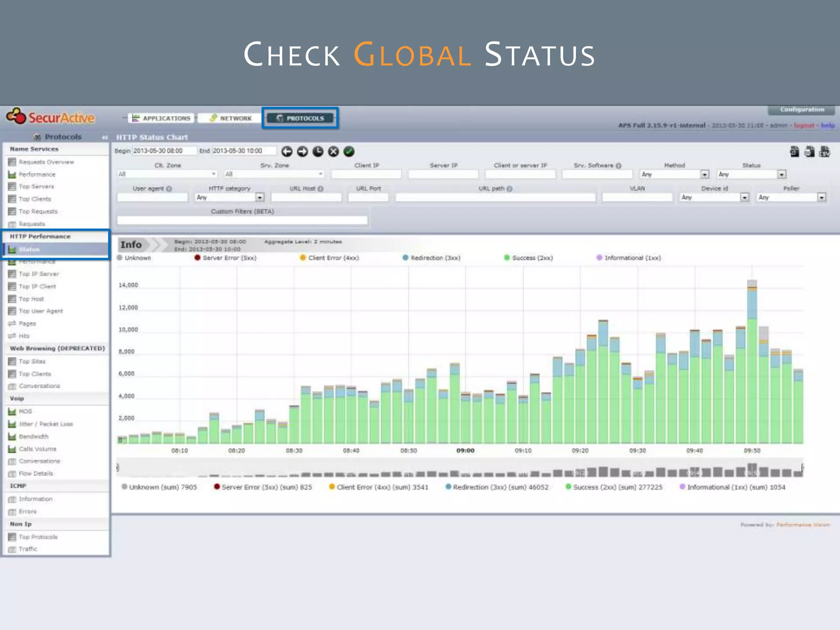
Task: Open Name Services Performance chart
Action: (x=37, y=174)
